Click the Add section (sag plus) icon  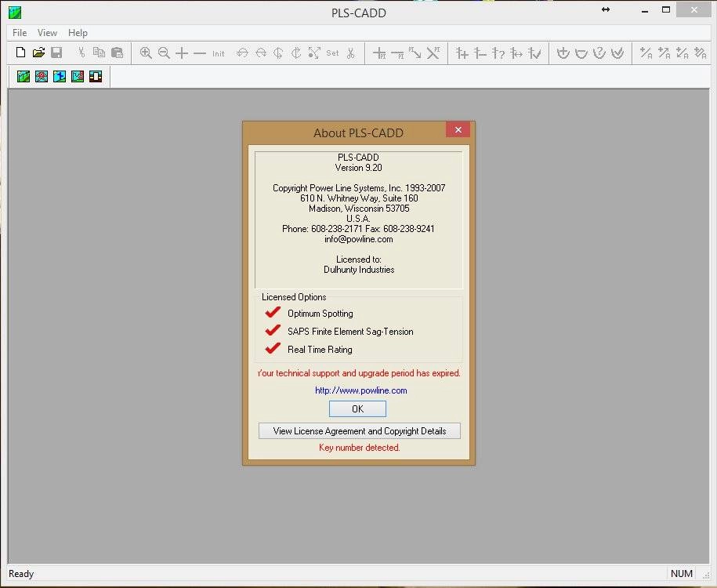563,53
